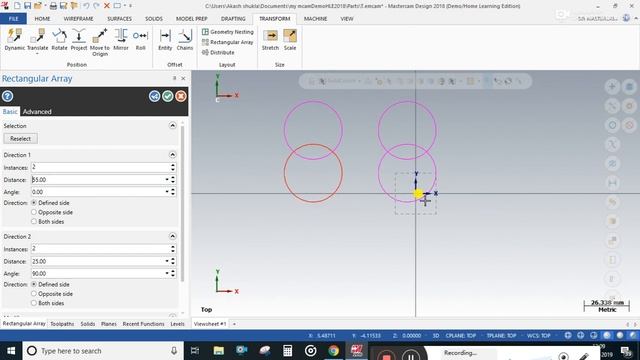Collapse the Selection section
Viewport: 640px width, 360px height.
pos(172,126)
